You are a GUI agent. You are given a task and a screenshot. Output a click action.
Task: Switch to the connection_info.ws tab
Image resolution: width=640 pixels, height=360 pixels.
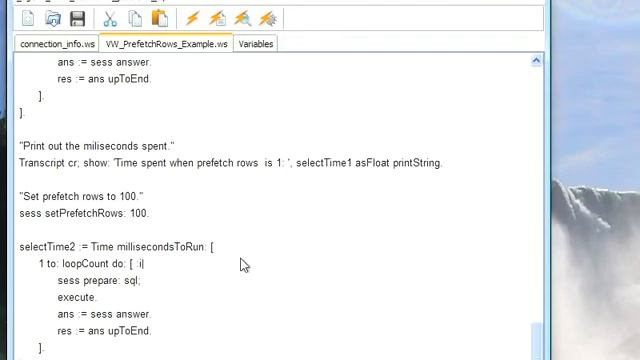coord(57,44)
